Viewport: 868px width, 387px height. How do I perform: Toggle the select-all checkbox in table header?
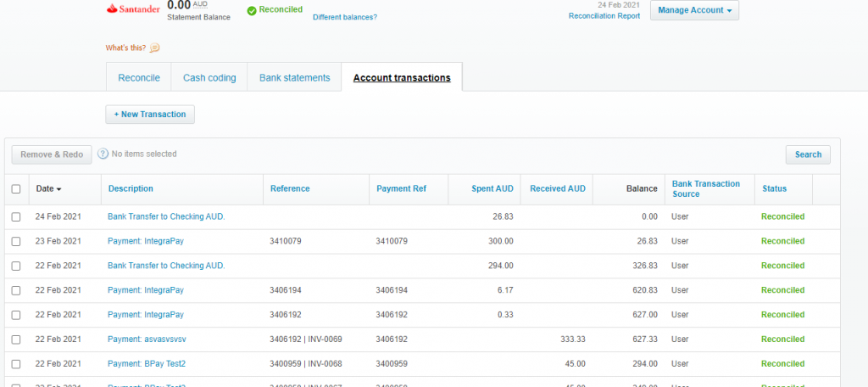pyautogui.click(x=16, y=189)
